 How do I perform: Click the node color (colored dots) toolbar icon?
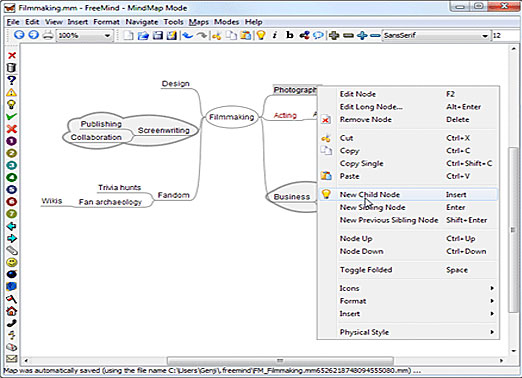[304, 35]
